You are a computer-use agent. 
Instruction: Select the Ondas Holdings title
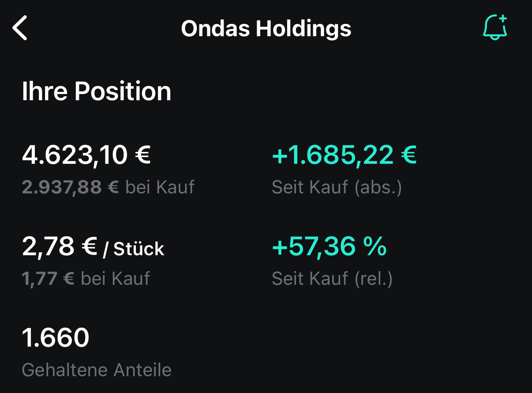pos(266,29)
